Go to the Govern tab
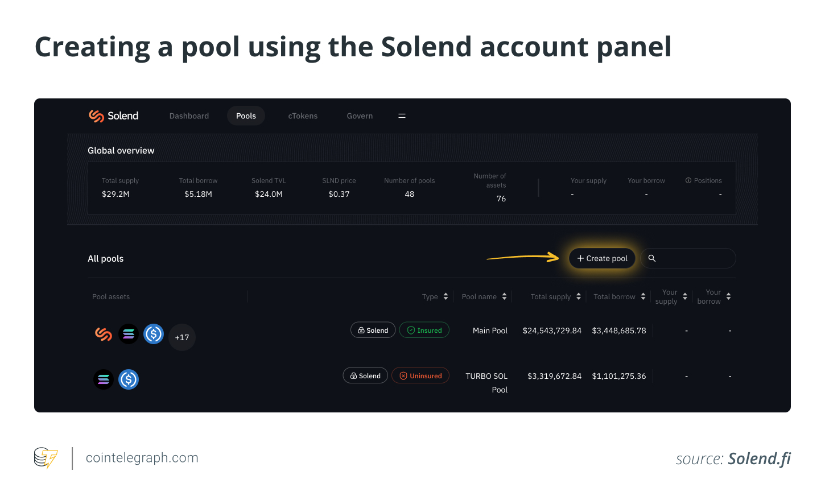 360,116
